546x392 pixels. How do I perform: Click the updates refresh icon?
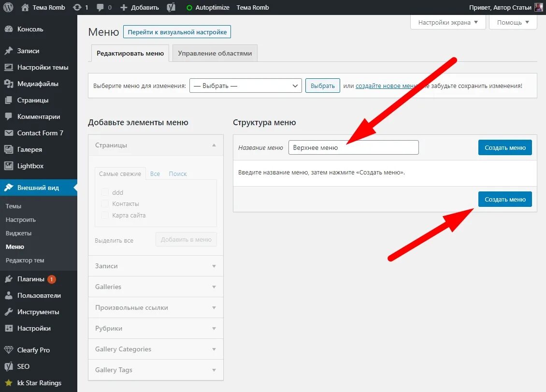pyautogui.click(x=77, y=7)
